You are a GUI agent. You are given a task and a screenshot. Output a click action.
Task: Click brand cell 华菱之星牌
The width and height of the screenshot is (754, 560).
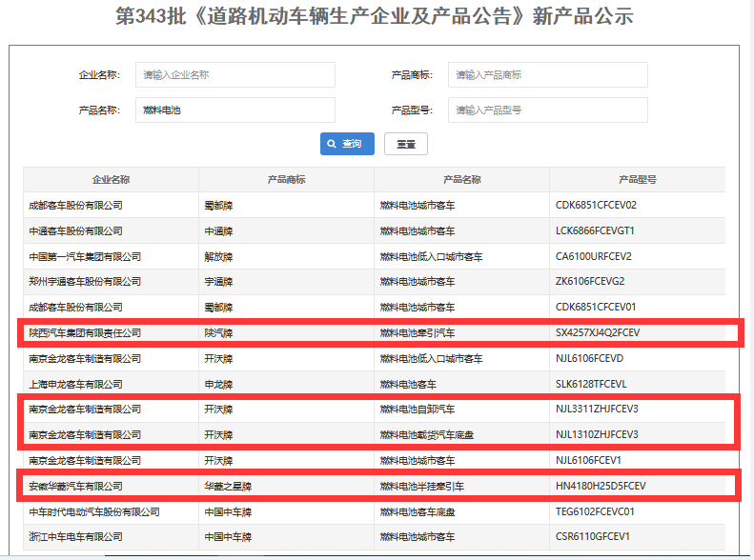228,486
